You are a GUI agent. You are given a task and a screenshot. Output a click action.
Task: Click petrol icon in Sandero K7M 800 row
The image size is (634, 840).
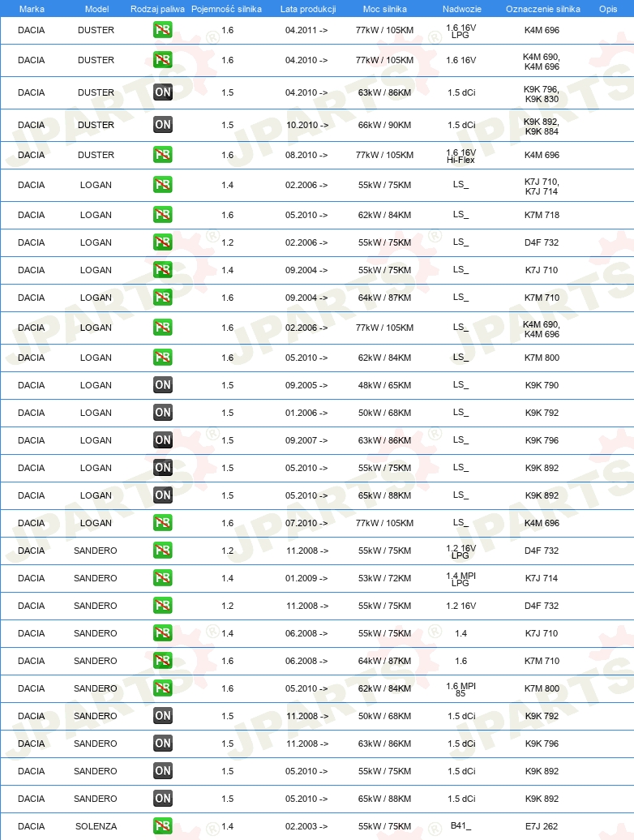(x=163, y=688)
